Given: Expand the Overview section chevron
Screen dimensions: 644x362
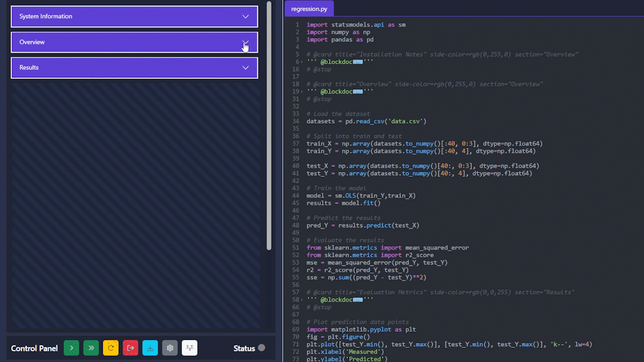Looking at the screenshot, I should click(246, 42).
